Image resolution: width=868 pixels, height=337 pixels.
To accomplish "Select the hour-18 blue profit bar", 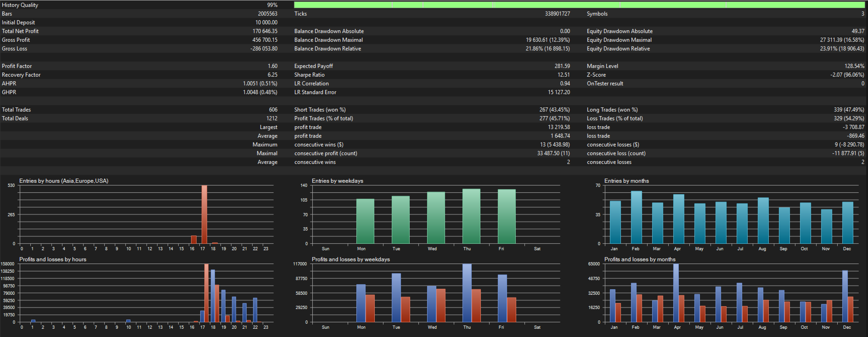I will pyautogui.click(x=213, y=296).
